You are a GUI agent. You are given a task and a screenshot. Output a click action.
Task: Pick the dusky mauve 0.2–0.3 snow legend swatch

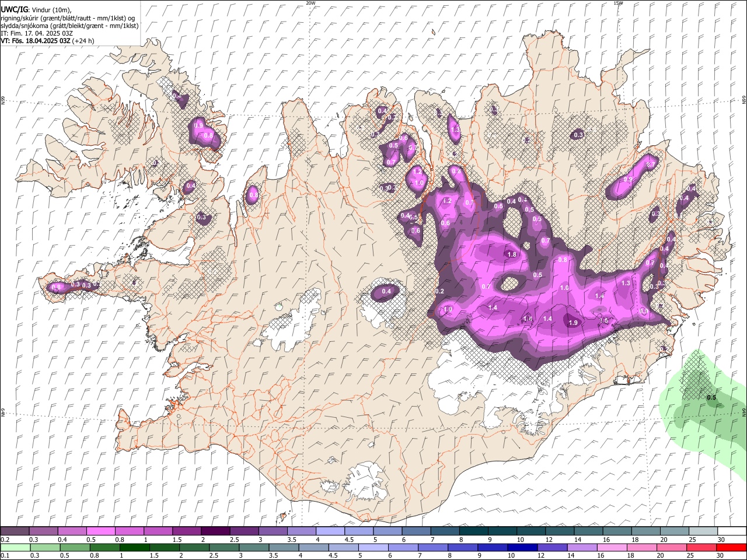[15, 531]
